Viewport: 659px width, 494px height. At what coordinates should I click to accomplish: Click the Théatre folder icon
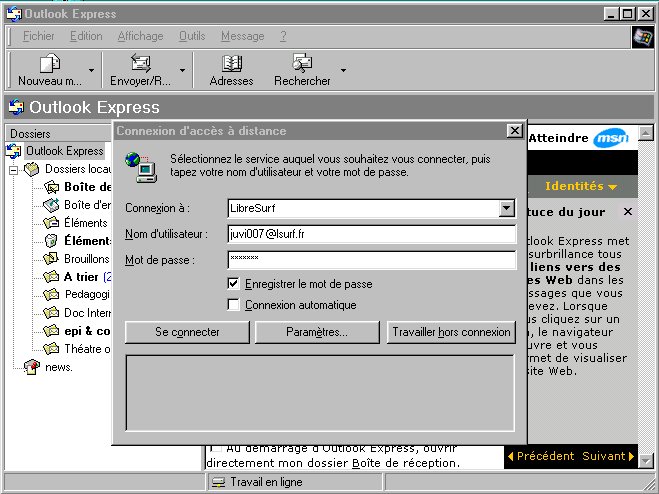(x=51, y=349)
